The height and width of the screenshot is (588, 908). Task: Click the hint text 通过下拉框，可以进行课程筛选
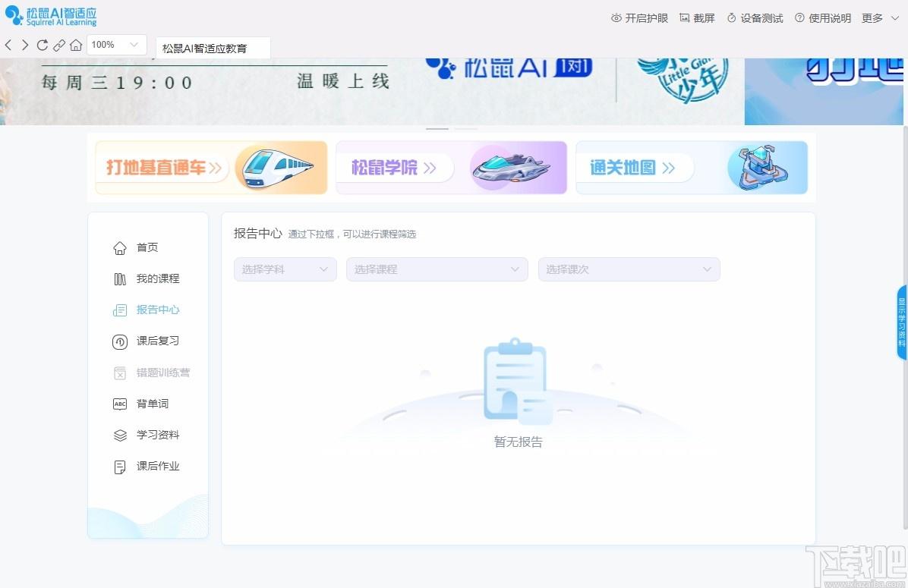click(352, 234)
